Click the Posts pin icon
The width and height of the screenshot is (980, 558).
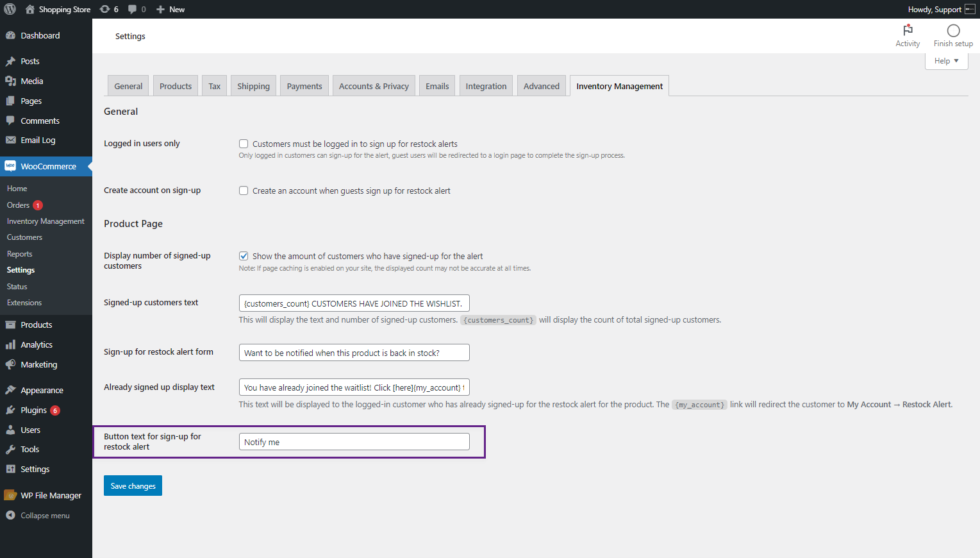(10, 61)
